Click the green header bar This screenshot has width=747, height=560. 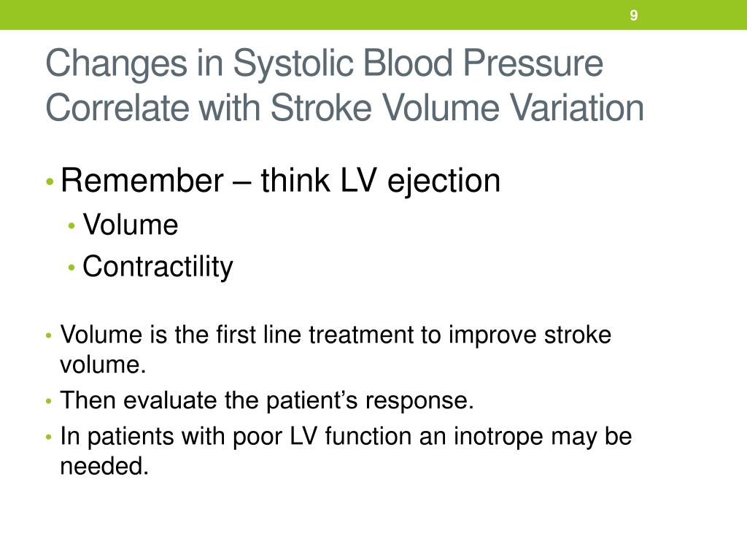[373, 15]
